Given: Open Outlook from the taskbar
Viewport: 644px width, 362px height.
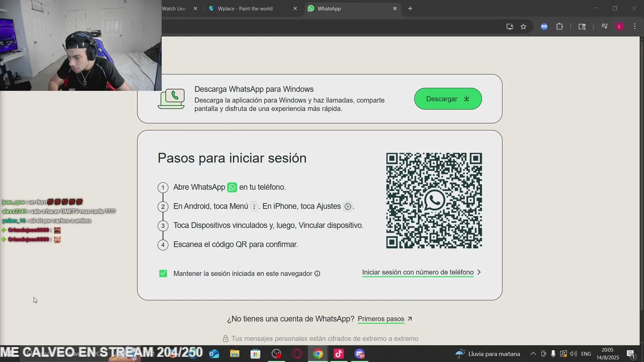Looking at the screenshot, I should pos(214,353).
